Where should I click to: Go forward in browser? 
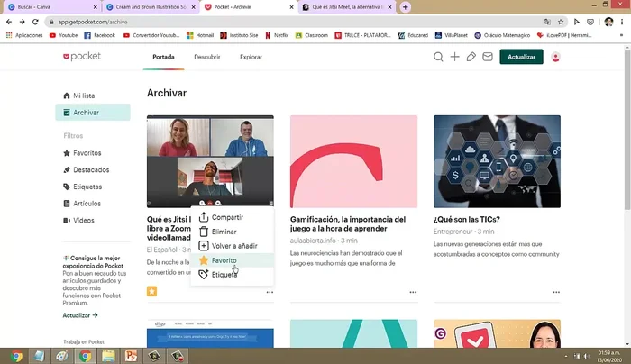tap(23, 22)
